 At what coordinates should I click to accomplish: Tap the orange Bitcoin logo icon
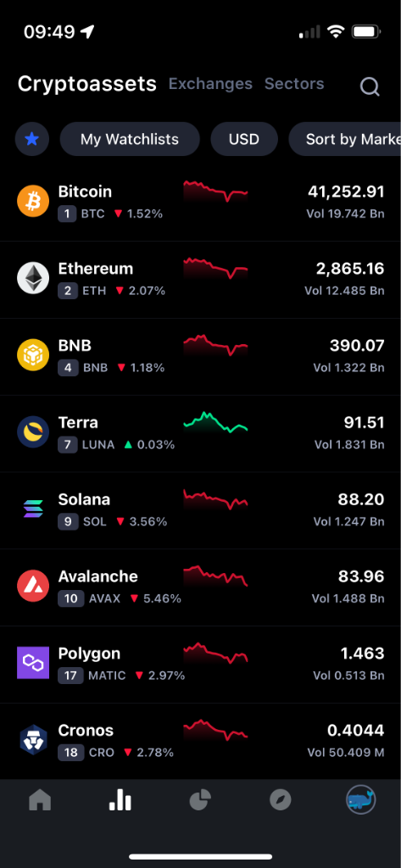[x=33, y=201]
